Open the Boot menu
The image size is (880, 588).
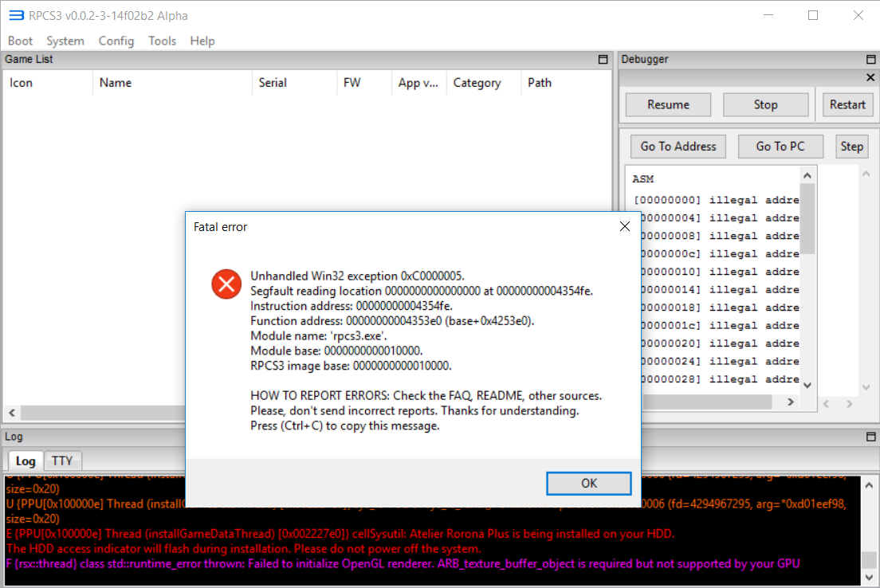[x=20, y=41]
